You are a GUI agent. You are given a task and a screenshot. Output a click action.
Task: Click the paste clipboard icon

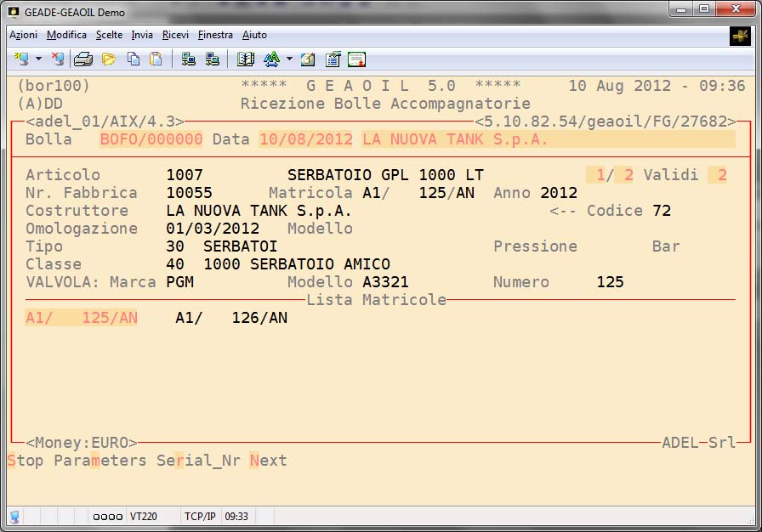click(x=156, y=59)
